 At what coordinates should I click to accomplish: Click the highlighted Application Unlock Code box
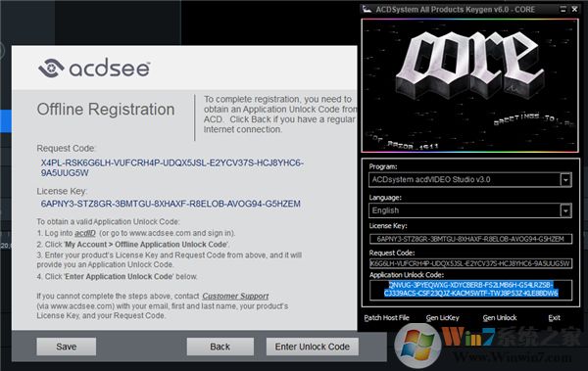point(470,290)
